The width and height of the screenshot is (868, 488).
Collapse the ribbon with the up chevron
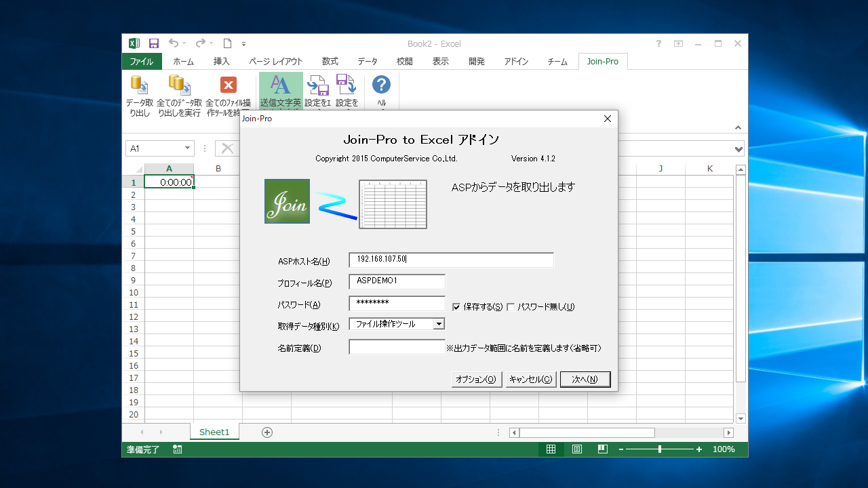coord(739,127)
